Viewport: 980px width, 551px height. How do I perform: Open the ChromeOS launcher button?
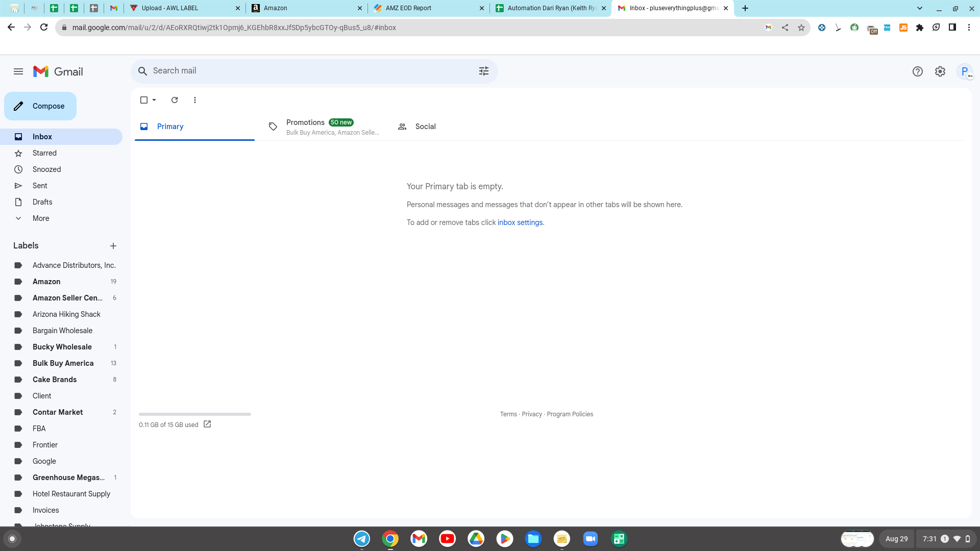pyautogui.click(x=12, y=539)
